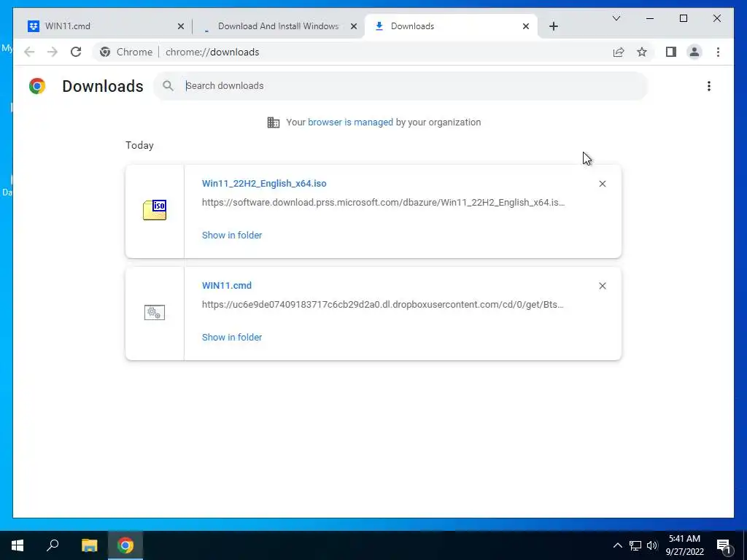Open the Chrome profile avatar
The image size is (747, 560).
pyautogui.click(x=694, y=52)
